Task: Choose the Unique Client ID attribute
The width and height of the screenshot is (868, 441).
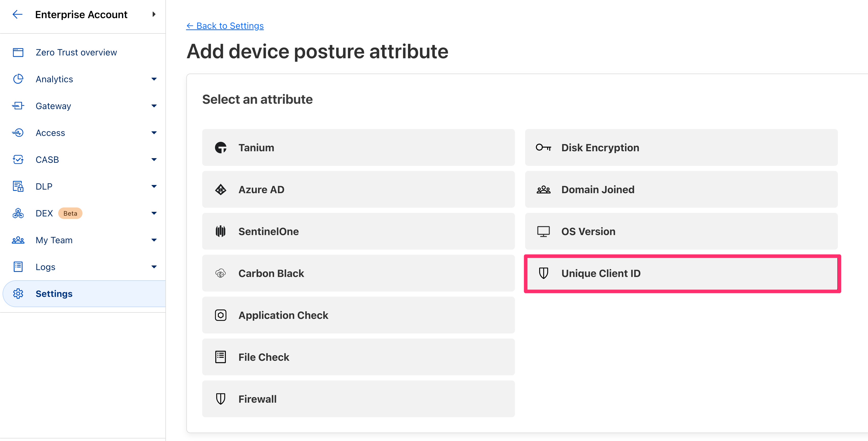Action: 682,273
